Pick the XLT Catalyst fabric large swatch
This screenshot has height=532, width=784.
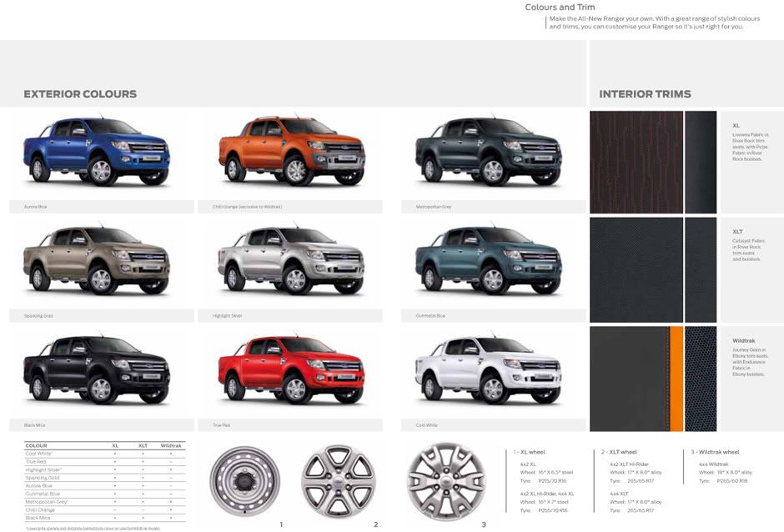click(x=636, y=270)
